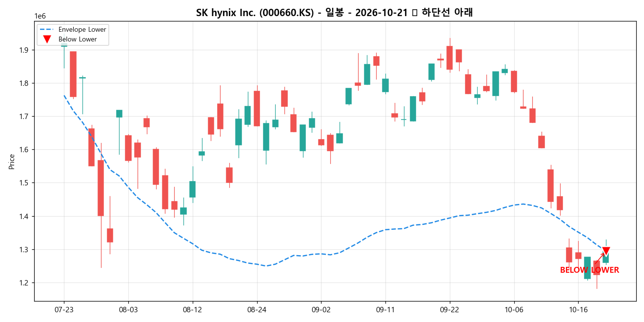Screen dimensions: 644x322
Task: Click the red Below Lower triangle marker on chart
Action: coord(606,251)
